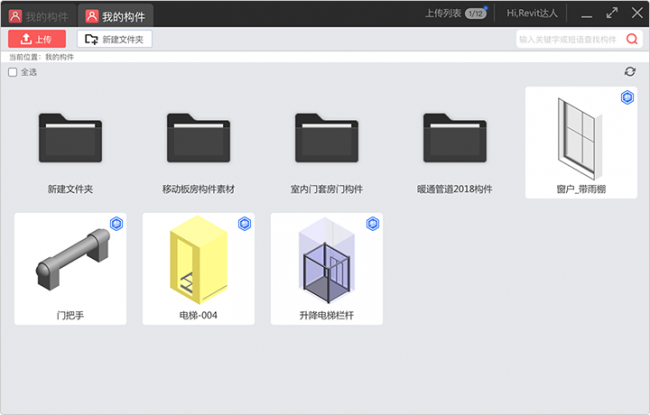Click the red magnifier search icon

tap(632, 39)
